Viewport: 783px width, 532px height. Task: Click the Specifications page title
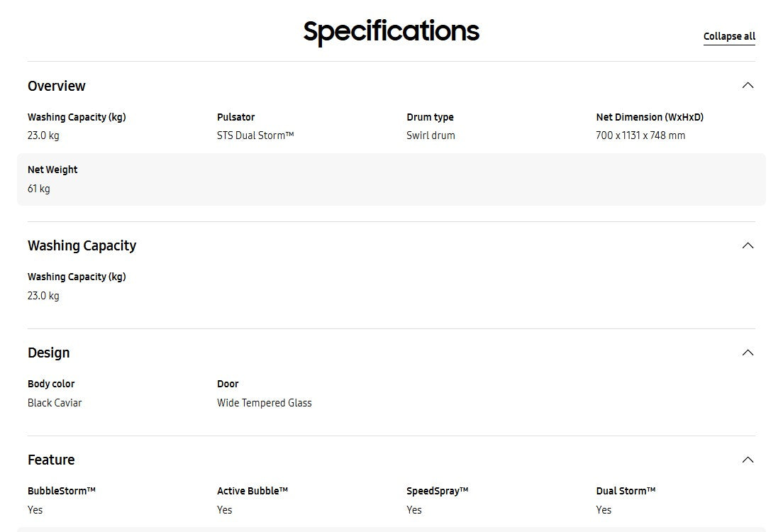coord(391,31)
